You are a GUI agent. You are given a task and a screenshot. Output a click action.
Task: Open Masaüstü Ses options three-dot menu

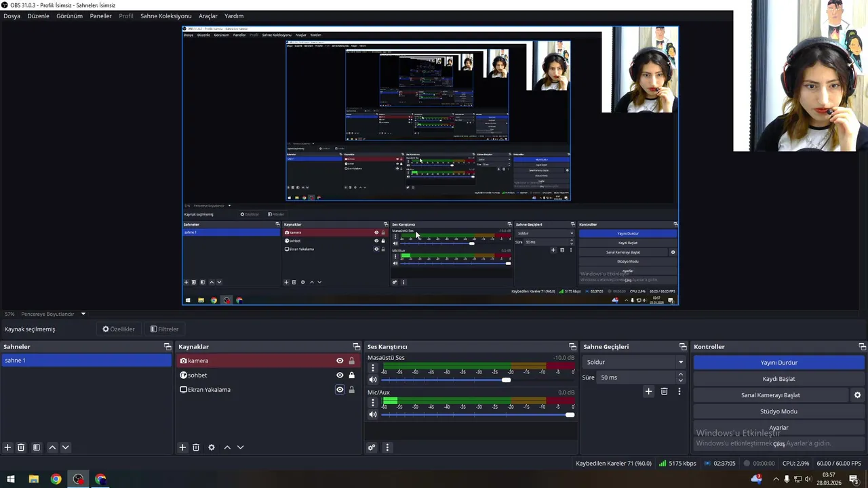coord(372,368)
